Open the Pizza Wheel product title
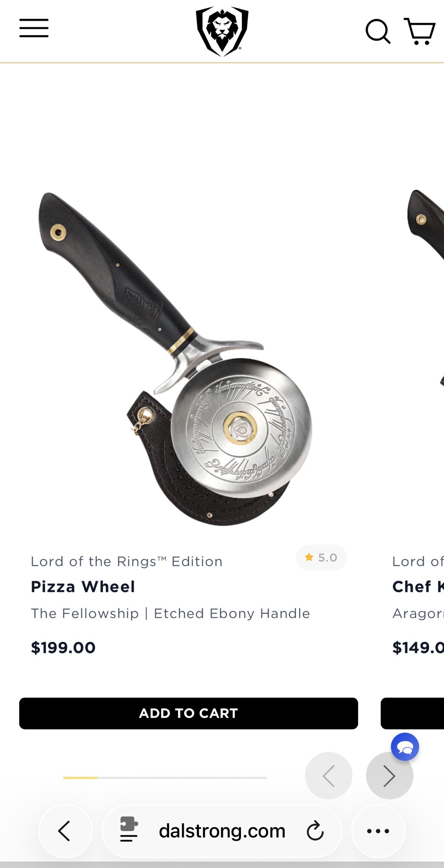Image resolution: width=444 pixels, height=868 pixels. 83,587
